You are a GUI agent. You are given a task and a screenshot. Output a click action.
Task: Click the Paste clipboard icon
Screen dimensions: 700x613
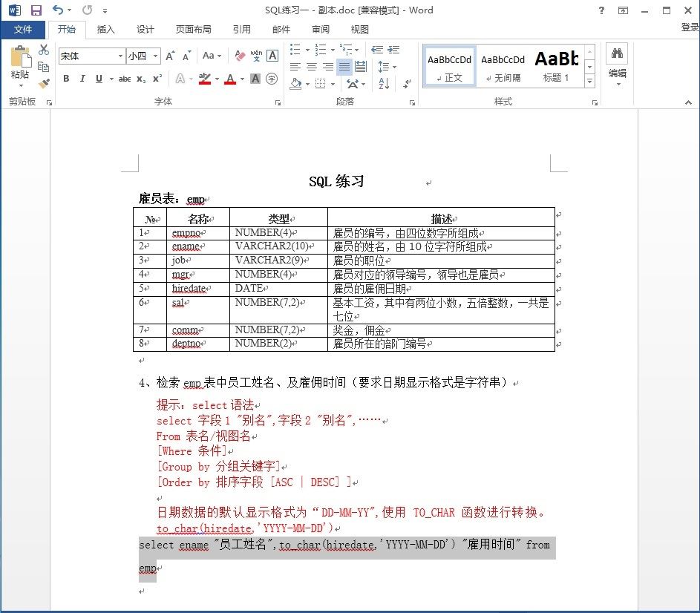[x=21, y=56]
